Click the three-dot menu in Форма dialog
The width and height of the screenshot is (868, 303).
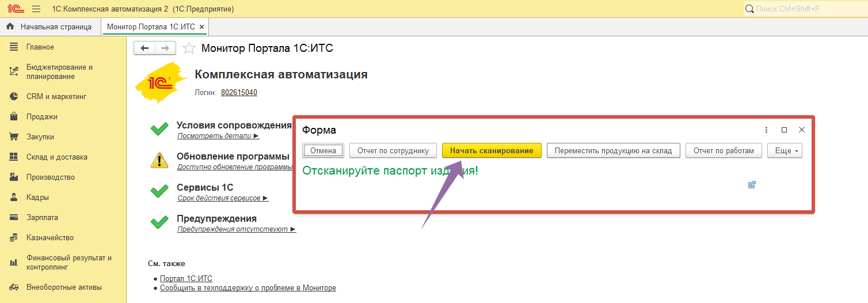tap(766, 130)
